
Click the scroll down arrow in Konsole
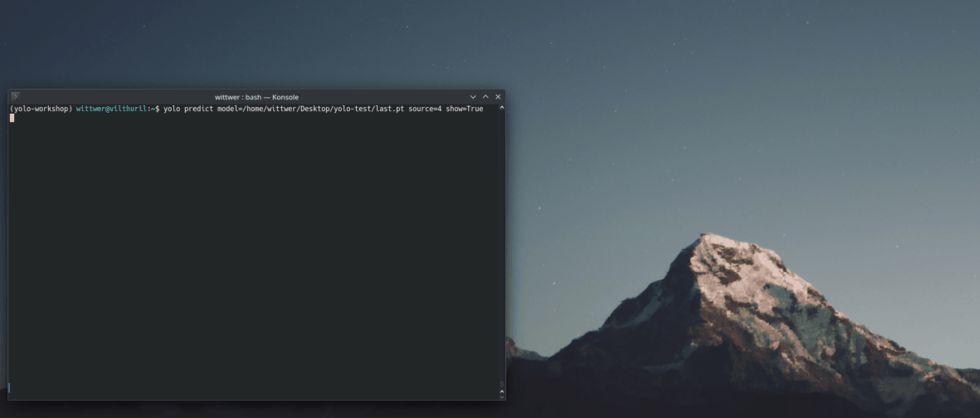pyautogui.click(x=501, y=396)
